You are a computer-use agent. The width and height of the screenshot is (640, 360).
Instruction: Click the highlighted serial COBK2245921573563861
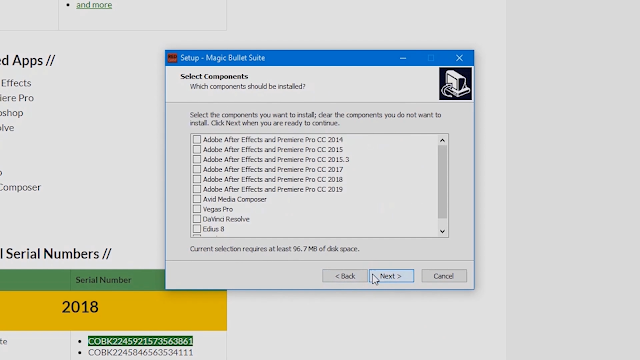coord(140,341)
